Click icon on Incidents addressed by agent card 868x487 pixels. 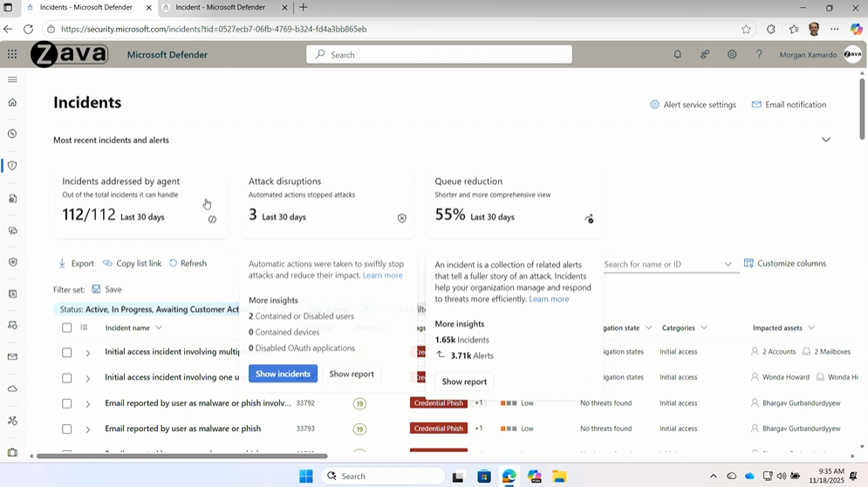[x=212, y=219]
